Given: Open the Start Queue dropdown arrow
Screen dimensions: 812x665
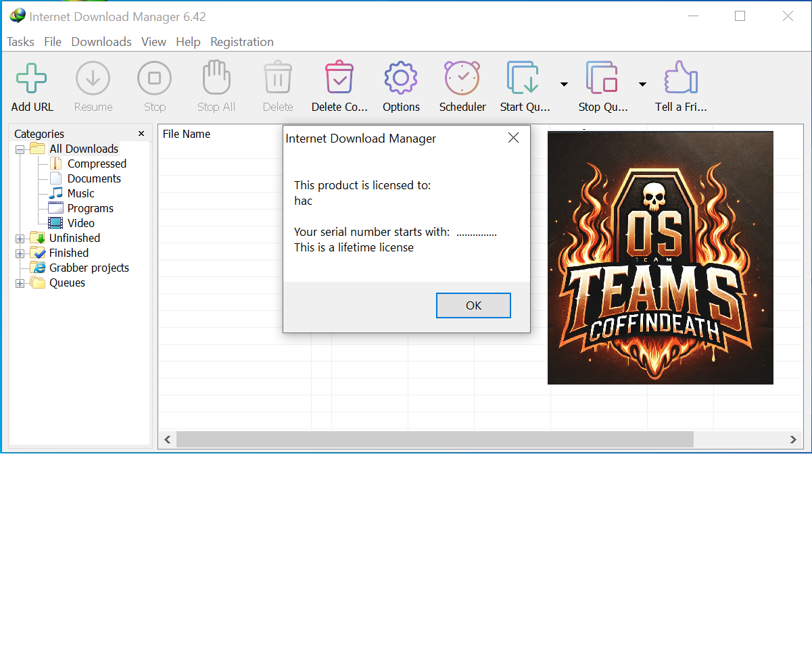Looking at the screenshot, I should click(564, 84).
